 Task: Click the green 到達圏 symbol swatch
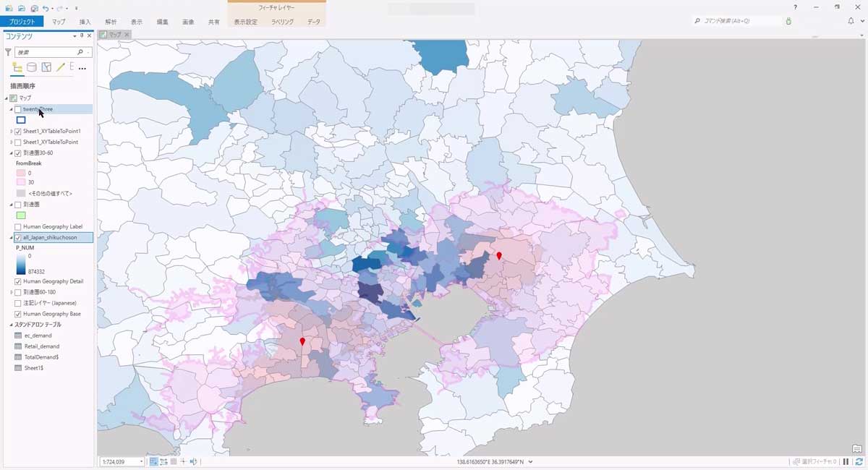21,215
